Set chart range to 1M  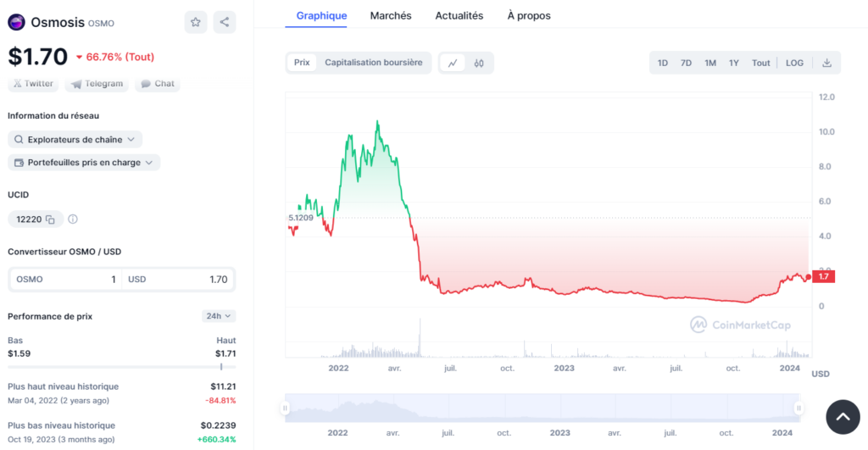point(710,63)
